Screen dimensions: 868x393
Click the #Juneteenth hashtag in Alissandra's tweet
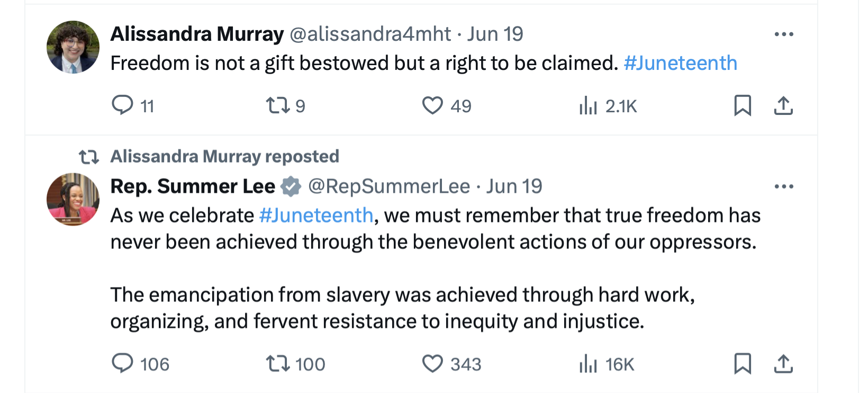(680, 63)
